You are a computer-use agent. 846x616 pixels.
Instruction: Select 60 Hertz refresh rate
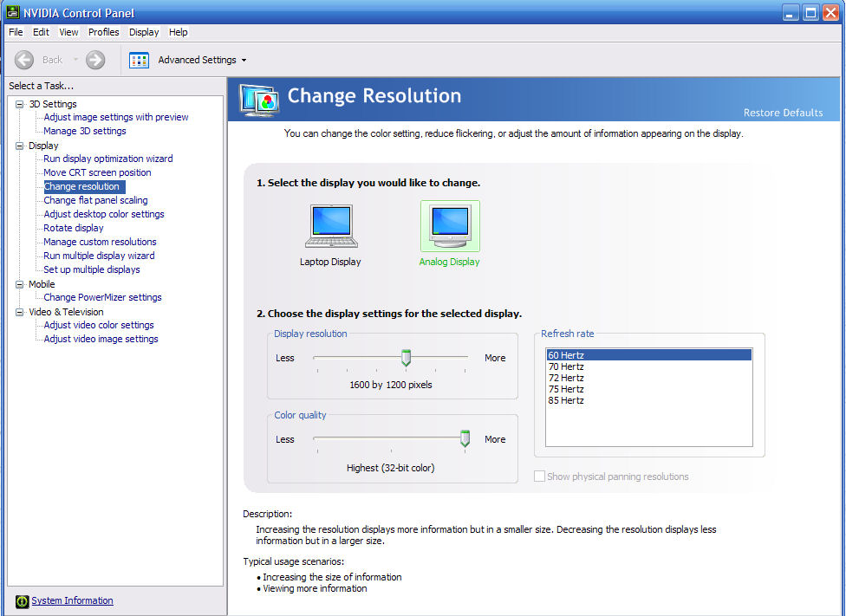tap(648, 355)
